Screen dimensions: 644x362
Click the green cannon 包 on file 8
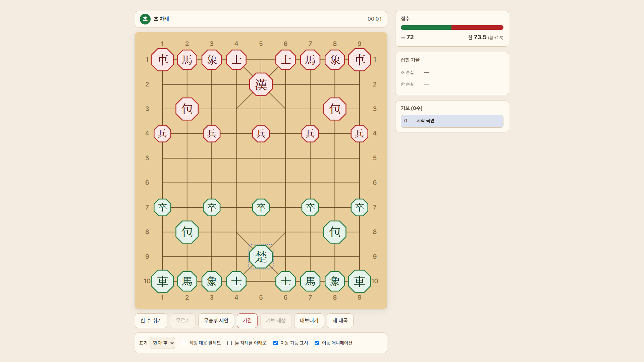(x=335, y=232)
